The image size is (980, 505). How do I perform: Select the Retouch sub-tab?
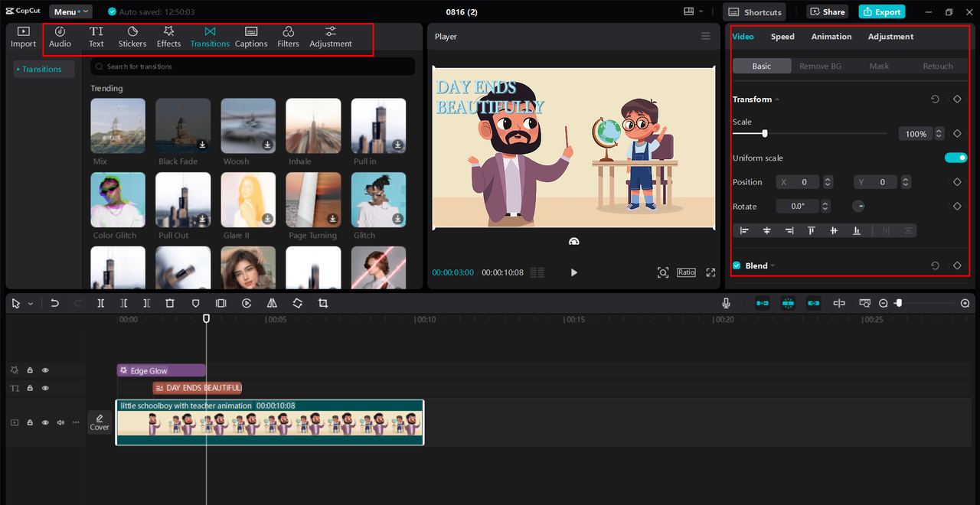click(x=938, y=67)
